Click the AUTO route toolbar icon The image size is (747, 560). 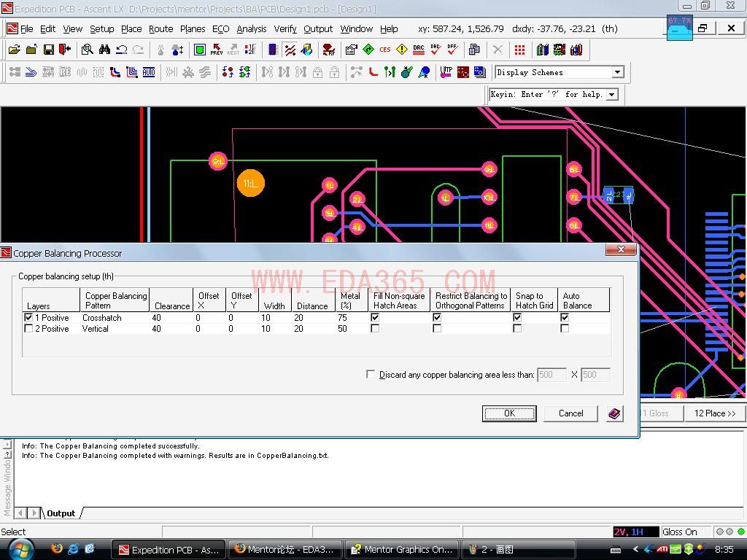point(149,72)
